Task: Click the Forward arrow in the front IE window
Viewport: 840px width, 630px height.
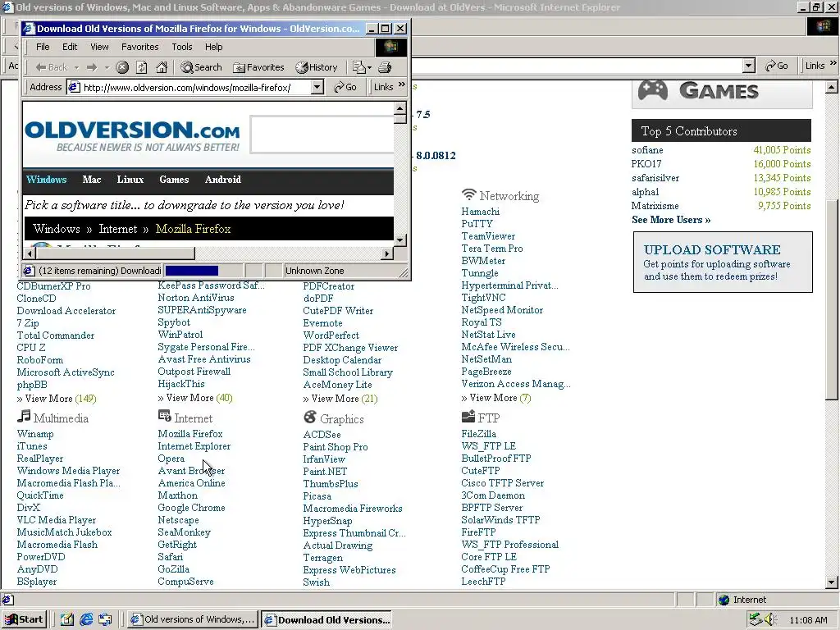Action: coord(92,67)
